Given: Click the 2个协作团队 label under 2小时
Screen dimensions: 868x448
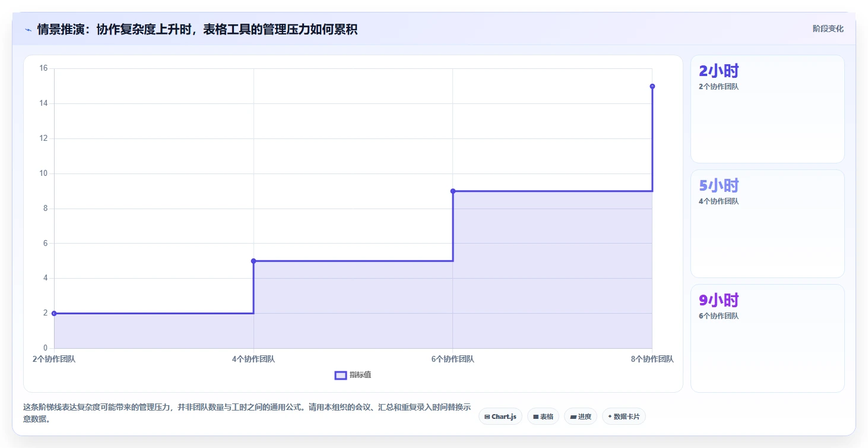Looking at the screenshot, I should (718, 87).
